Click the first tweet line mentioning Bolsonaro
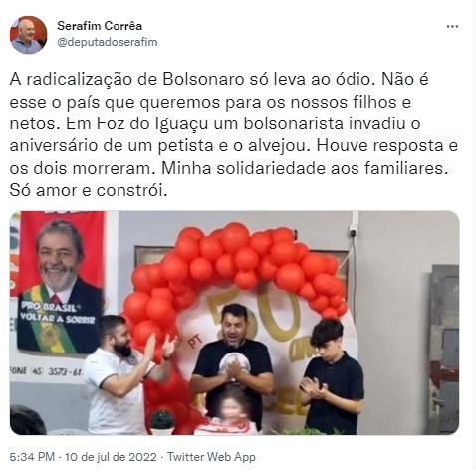 (219, 80)
